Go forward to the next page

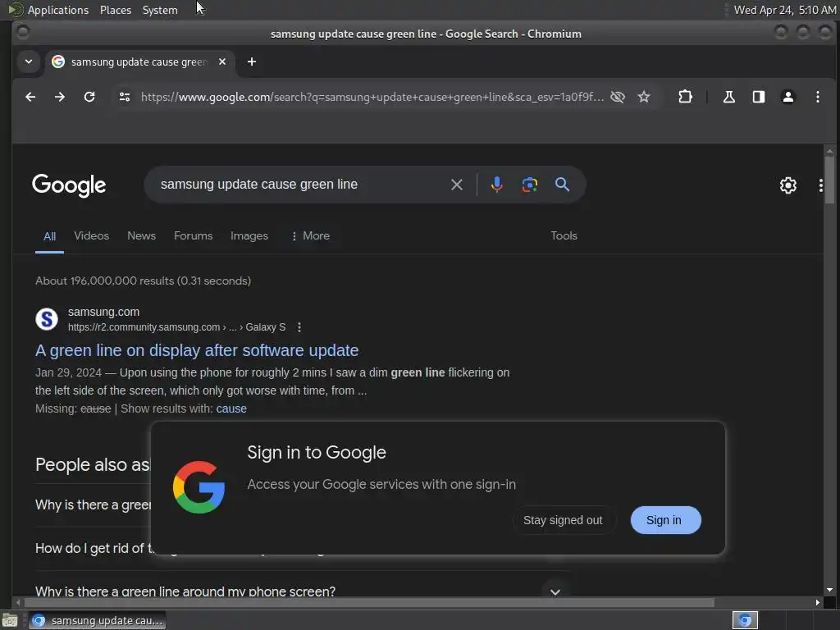[x=60, y=97]
